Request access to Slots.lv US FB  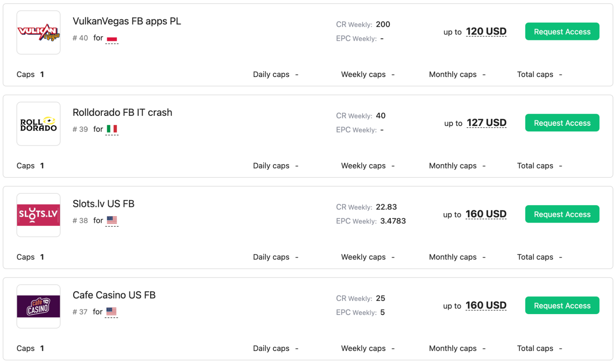[562, 214]
